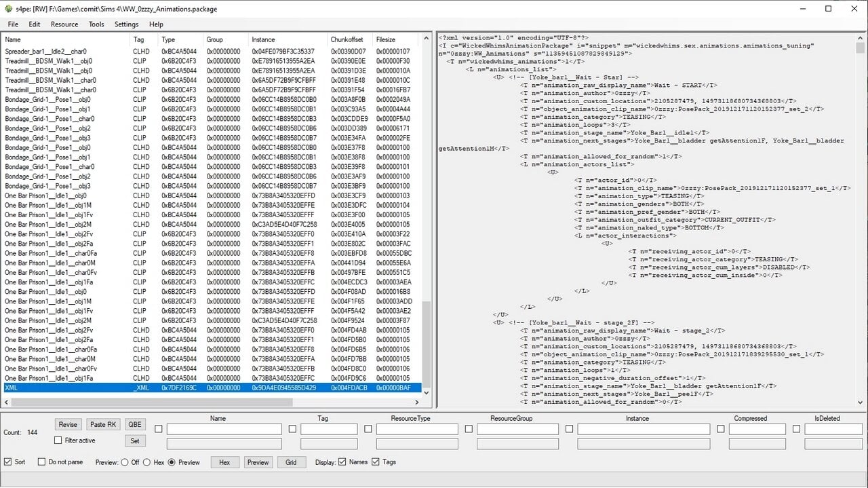Screen dimensions: 868x488
Task: Open the Settings menu
Action: point(126,24)
